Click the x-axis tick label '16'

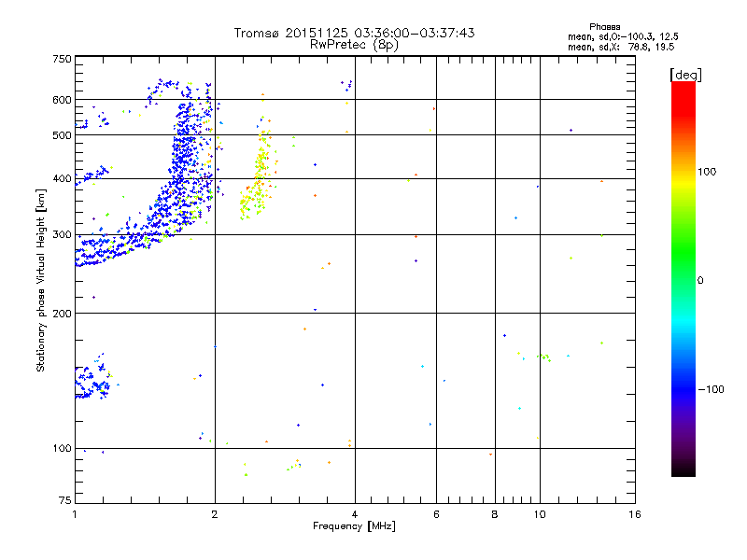pyautogui.click(x=635, y=514)
